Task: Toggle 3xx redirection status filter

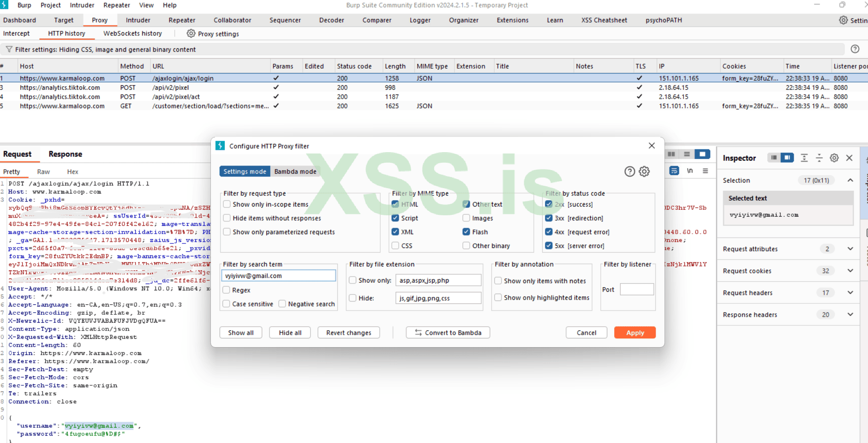Action: [x=549, y=218]
